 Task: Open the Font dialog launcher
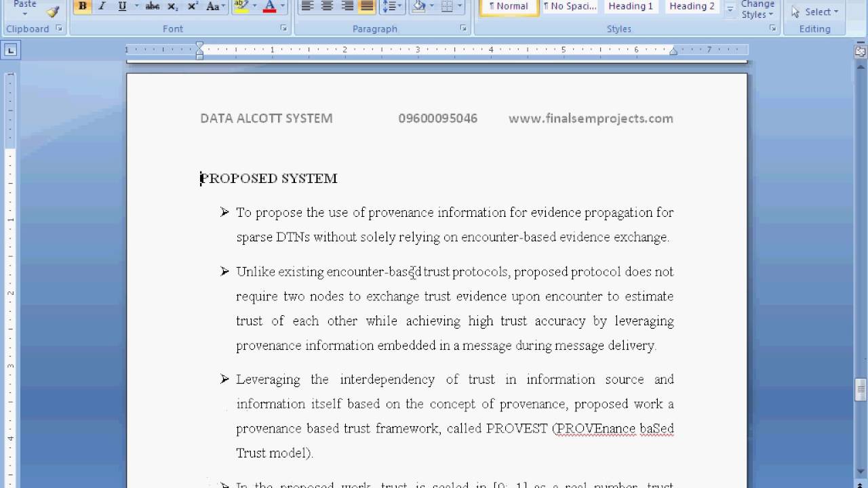(x=283, y=28)
